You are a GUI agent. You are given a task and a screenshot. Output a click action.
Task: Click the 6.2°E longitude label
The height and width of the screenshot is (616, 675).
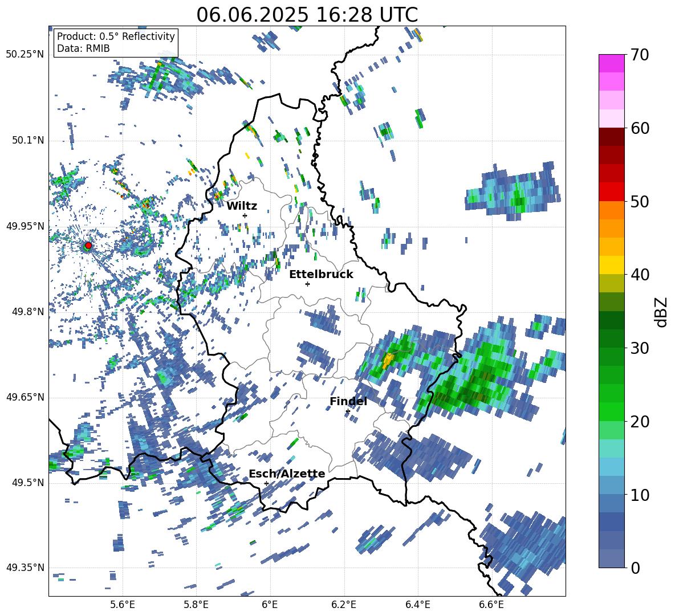pos(344,605)
